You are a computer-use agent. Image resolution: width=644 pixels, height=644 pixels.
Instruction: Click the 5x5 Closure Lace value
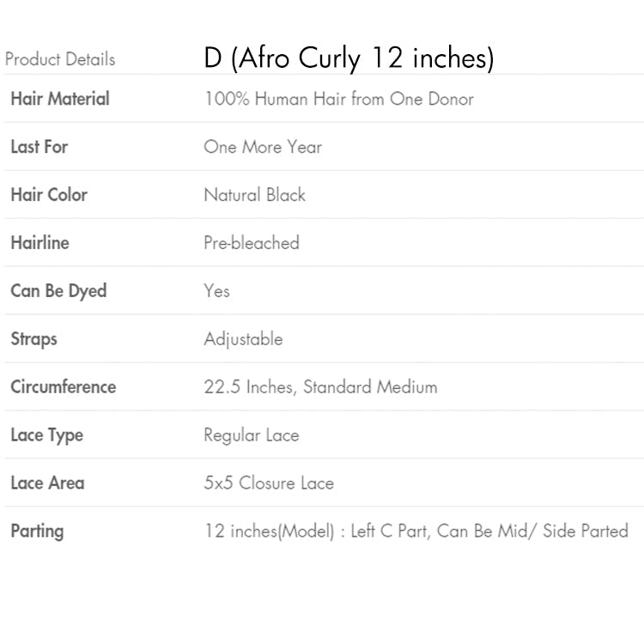click(x=269, y=483)
